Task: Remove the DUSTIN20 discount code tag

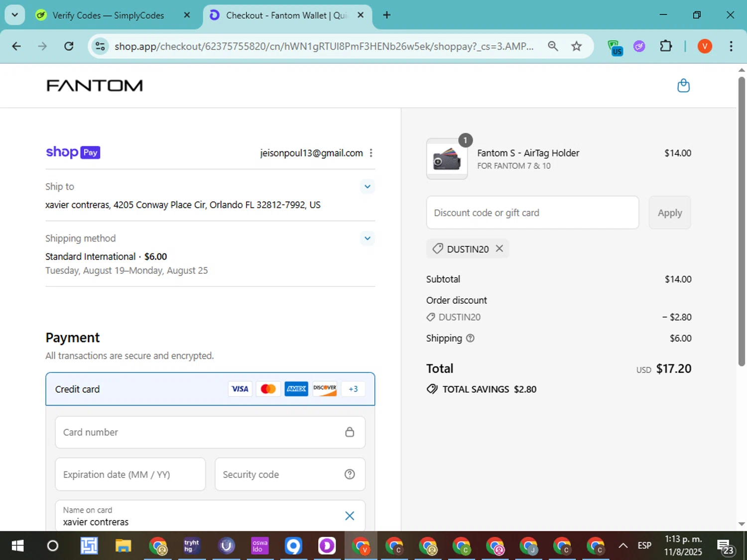Action: tap(499, 248)
